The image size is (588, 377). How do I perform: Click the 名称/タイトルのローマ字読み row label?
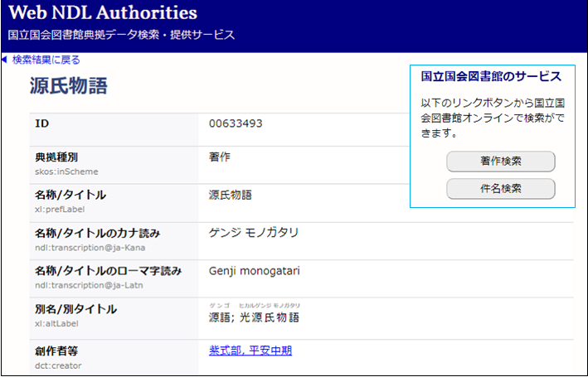coord(108,271)
